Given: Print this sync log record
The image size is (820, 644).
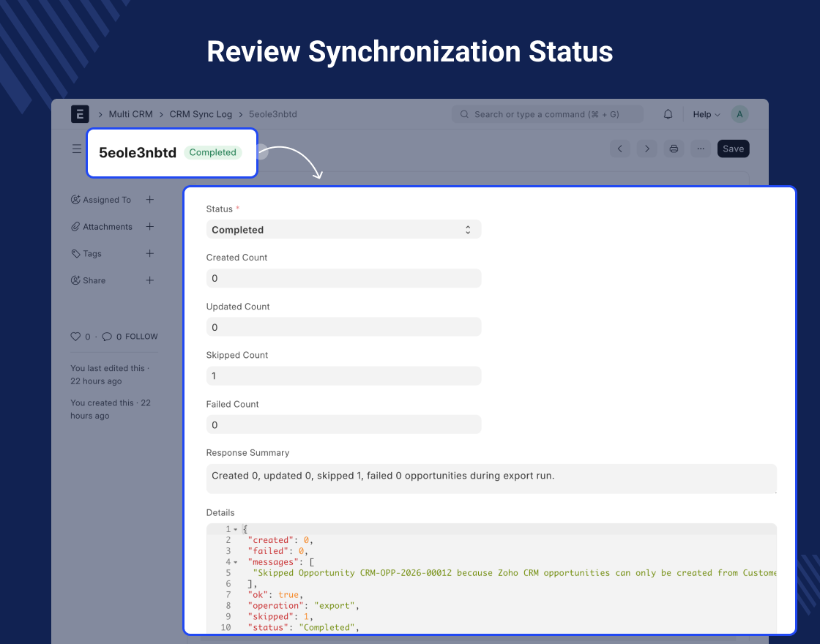Looking at the screenshot, I should tap(674, 149).
